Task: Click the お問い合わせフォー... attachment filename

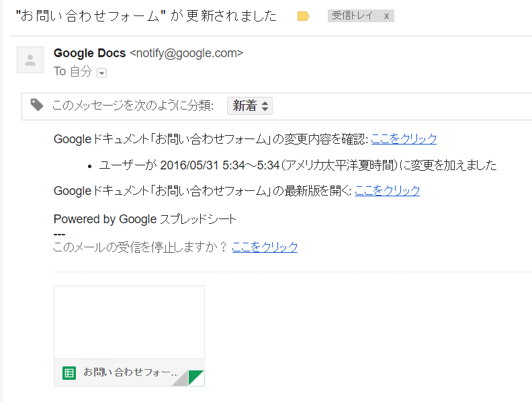Action: pyautogui.click(x=130, y=372)
